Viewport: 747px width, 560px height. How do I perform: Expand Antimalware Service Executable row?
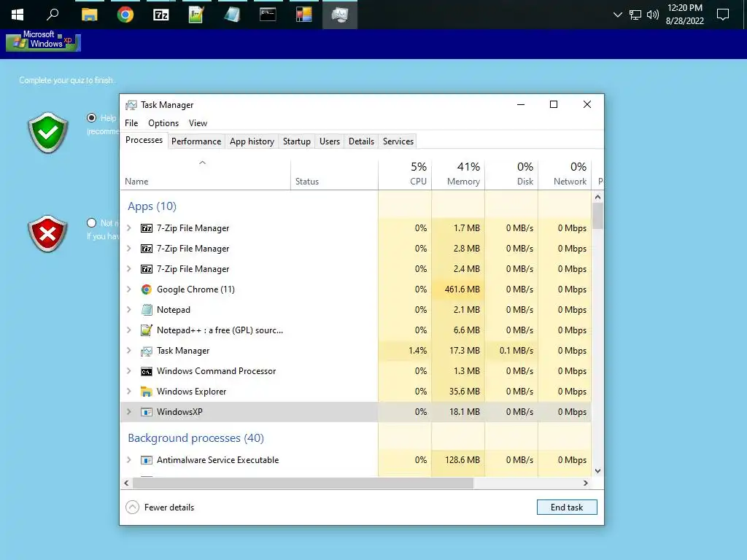pos(129,460)
